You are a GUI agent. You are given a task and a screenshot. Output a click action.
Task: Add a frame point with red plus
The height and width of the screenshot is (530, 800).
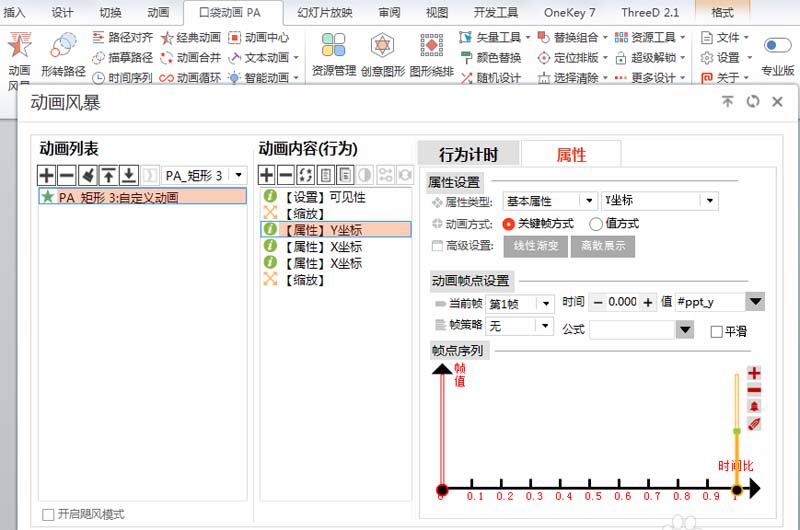[x=754, y=373]
